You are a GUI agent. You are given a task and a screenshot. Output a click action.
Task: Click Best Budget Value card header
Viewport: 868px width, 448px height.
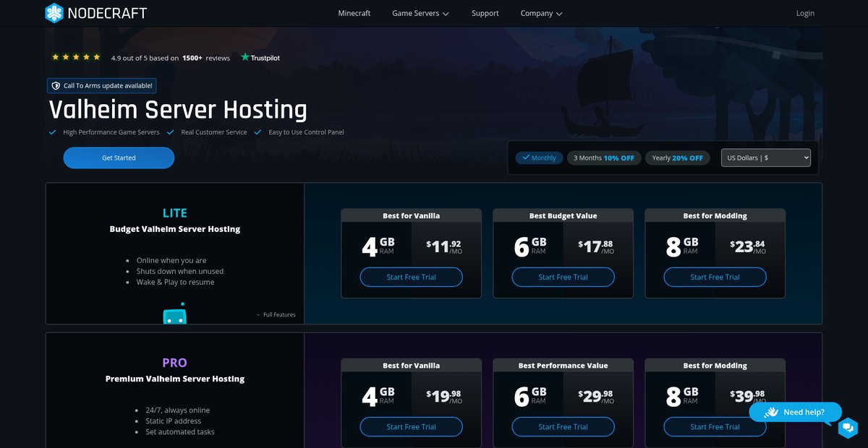tap(563, 215)
